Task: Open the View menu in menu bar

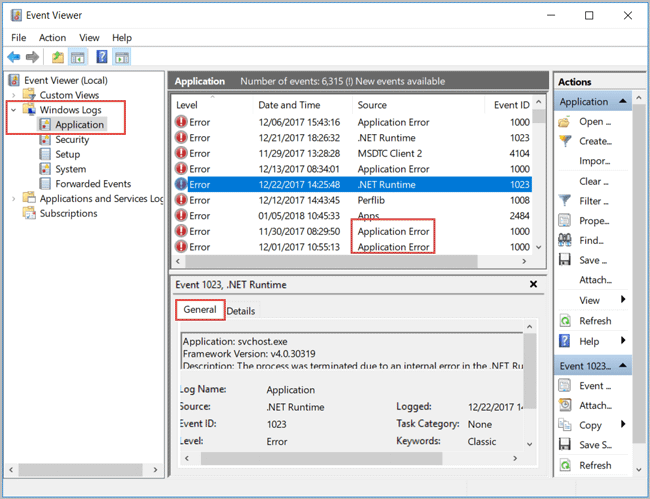Action: point(89,38)
